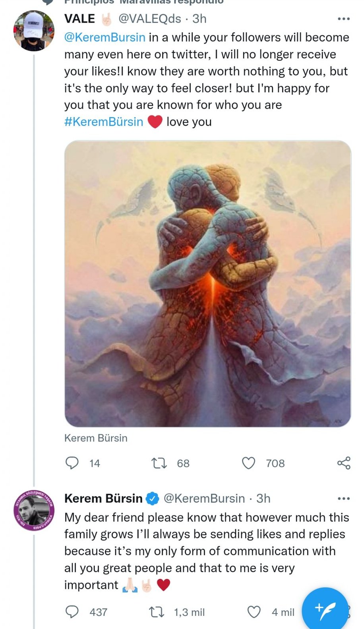Like VALE's tweet with 708 likes
The height and width of the screenshot is (629, 364).
click(249, 463)
